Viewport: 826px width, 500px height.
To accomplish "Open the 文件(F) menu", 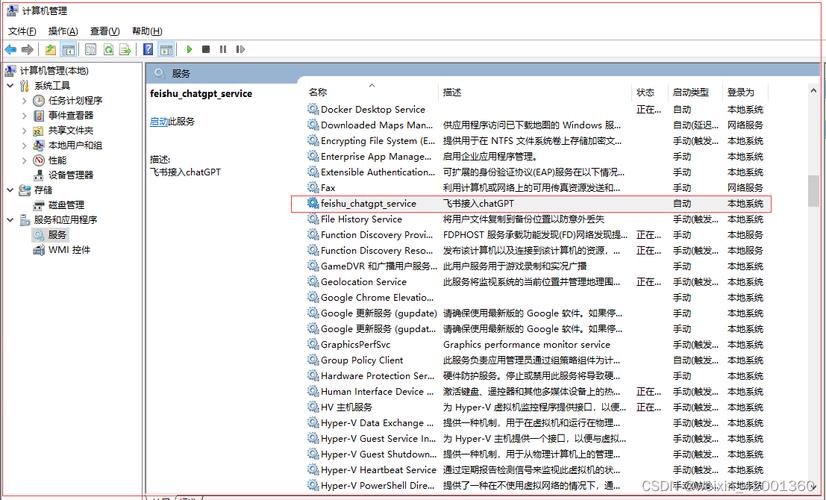I will click(22, 31).
